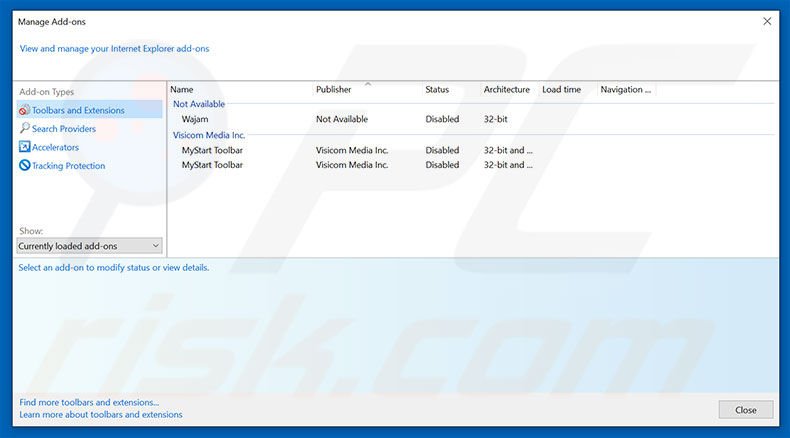Select the first MyStart Toolbar entry
790x438 pixels.
click(471, 150)
